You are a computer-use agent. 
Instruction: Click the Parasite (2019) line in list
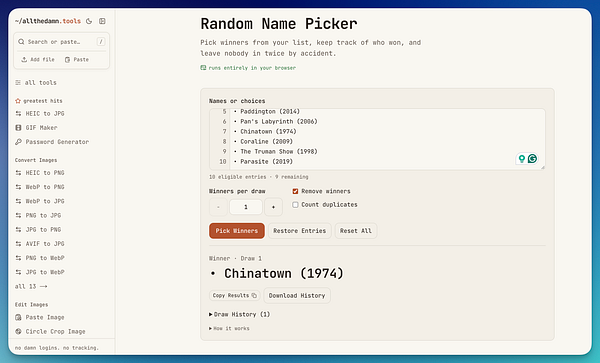coord(266,162)
